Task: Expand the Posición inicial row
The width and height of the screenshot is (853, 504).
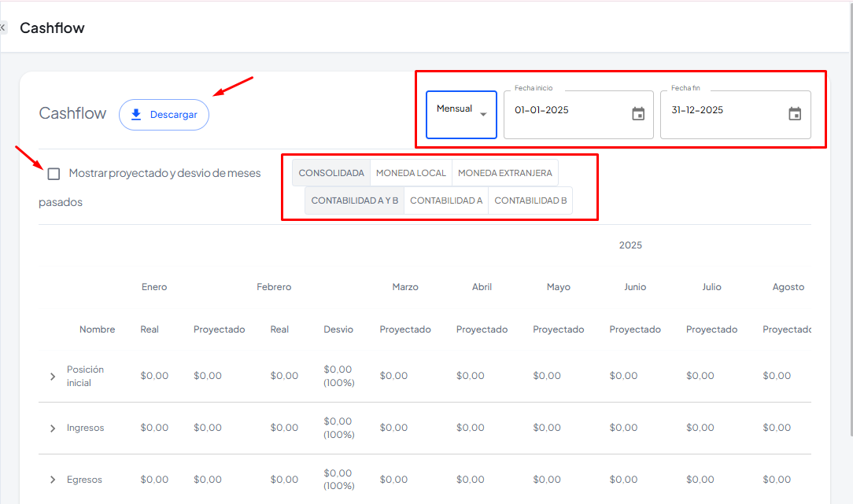Action: [x=53, y=377]
